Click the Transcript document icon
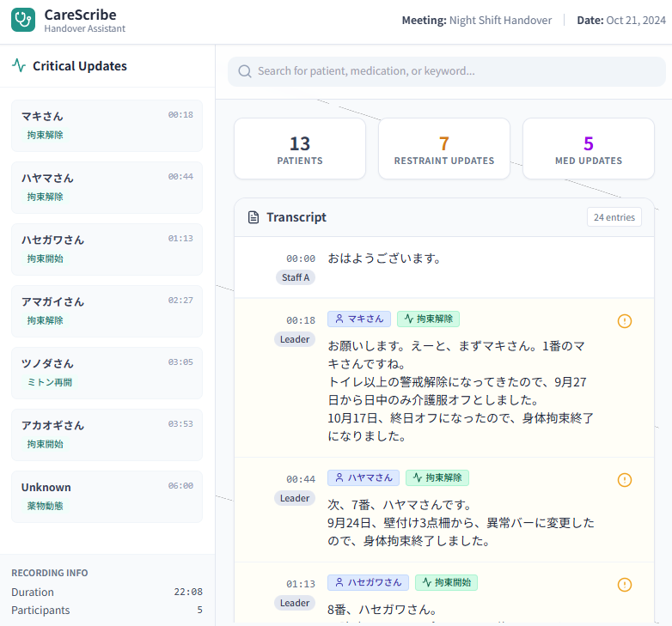Screen dimensions: 672x626 tap(254, 217)
